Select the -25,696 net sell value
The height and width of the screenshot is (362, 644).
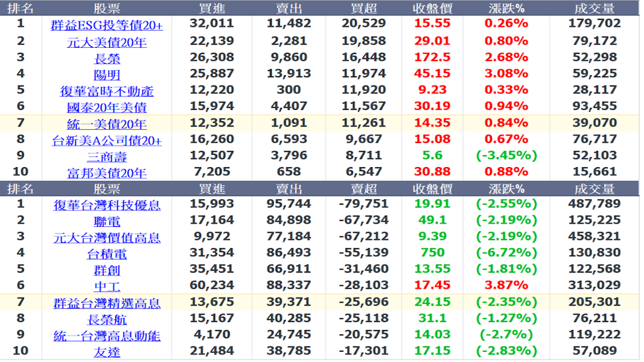click(x=364, y=302)
